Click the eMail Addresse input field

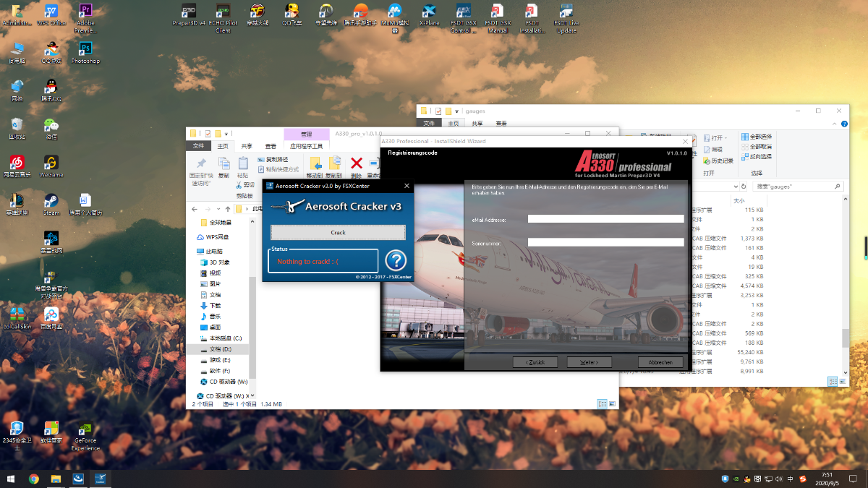click(x=605, y=219)
